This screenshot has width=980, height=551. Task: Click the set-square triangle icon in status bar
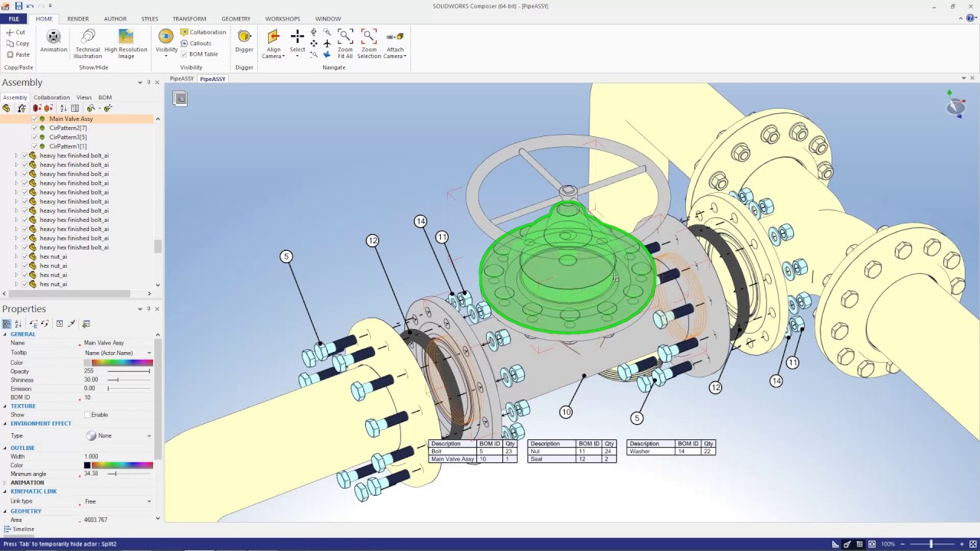point(835,544)
